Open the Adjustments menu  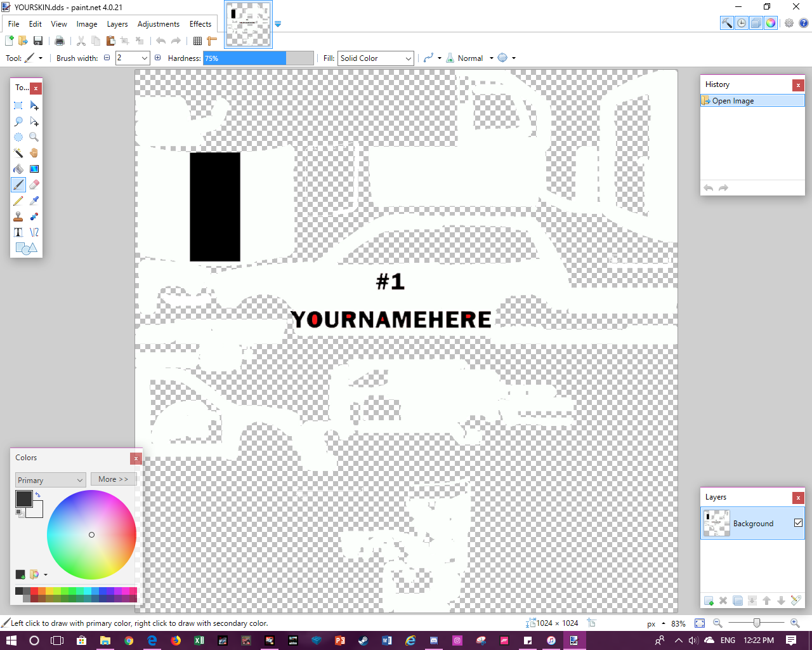(159, 24)
